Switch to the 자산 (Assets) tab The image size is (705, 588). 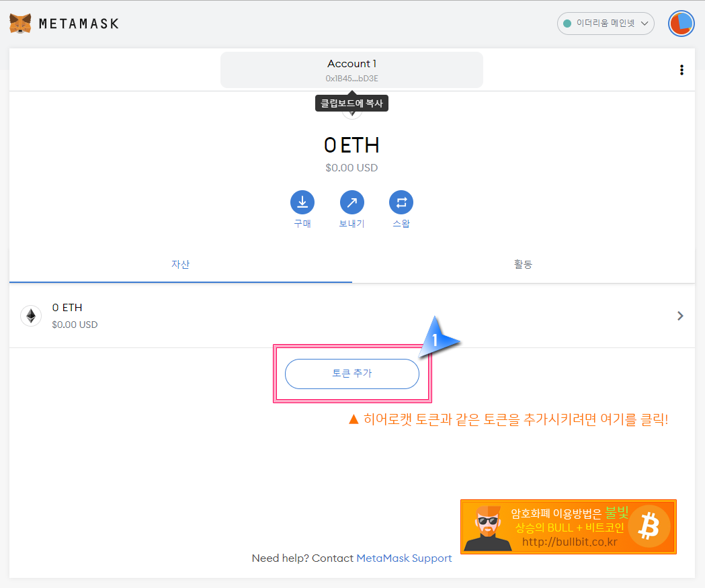180,264
